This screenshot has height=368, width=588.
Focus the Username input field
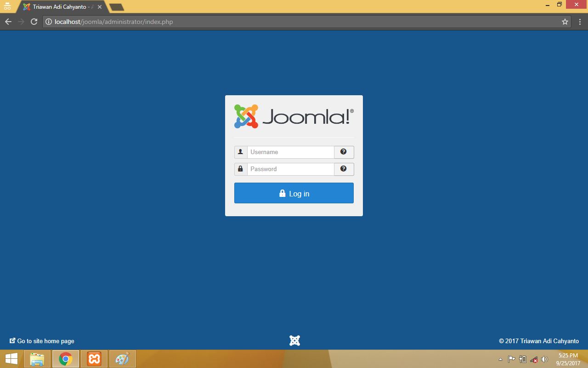point(290,152)
